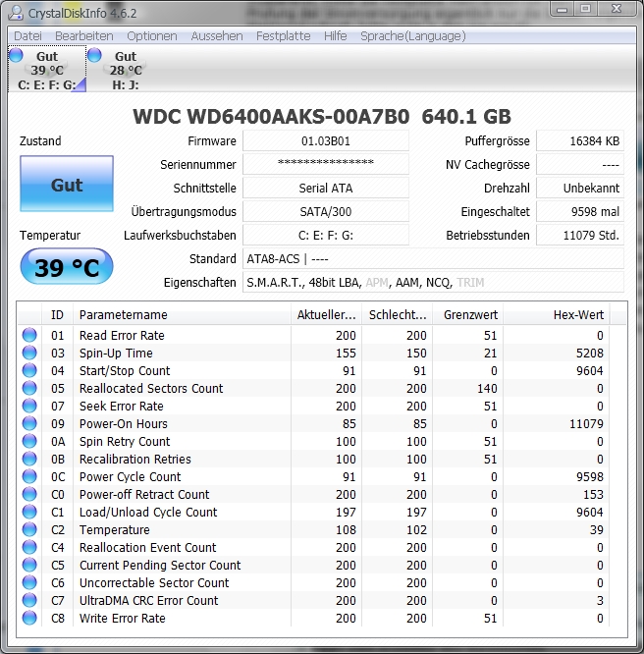Click the Aktueller... column header

tap(327, 314)
